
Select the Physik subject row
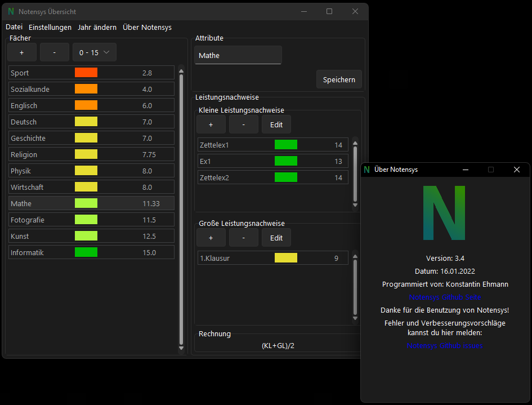[91, 171]
